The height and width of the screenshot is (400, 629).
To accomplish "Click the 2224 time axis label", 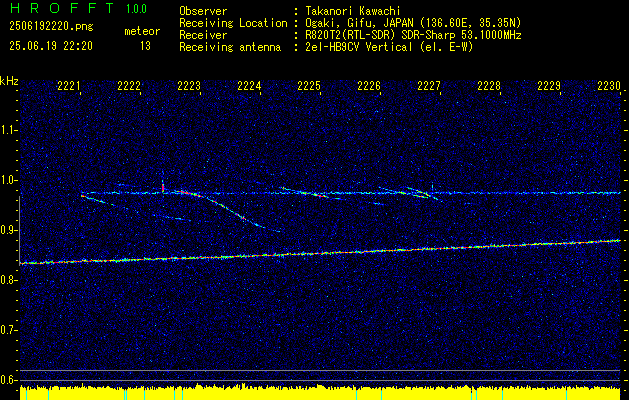I will (249, 85).
